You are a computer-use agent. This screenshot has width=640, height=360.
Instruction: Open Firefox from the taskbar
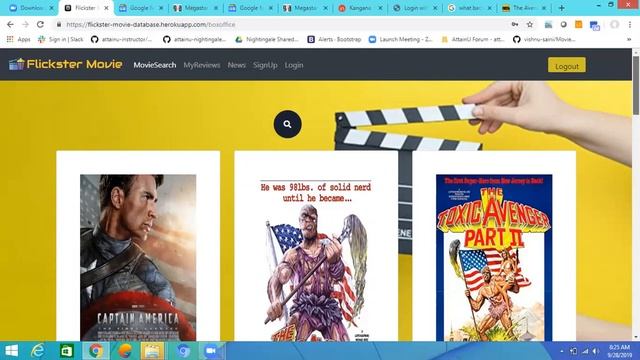click(125, 351)
